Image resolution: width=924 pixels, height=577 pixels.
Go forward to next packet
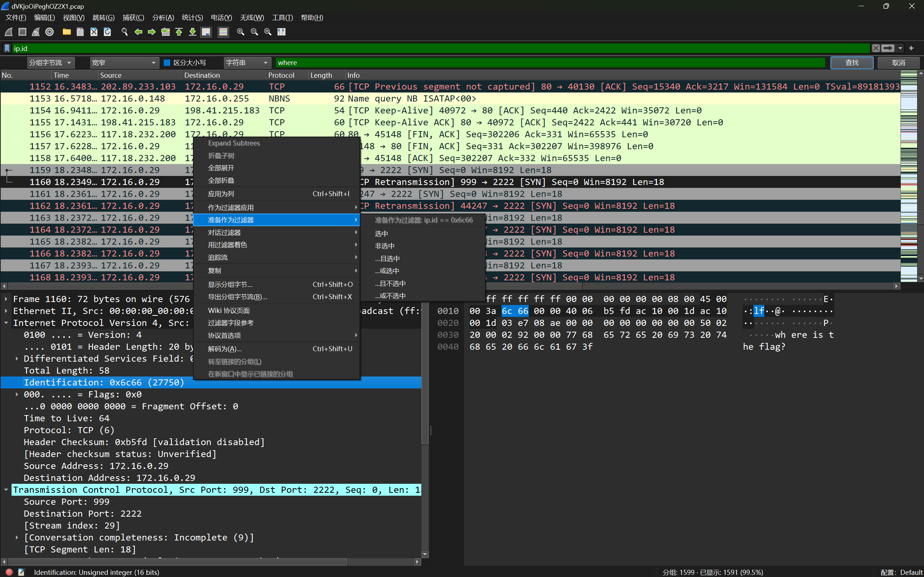point(151,32)
